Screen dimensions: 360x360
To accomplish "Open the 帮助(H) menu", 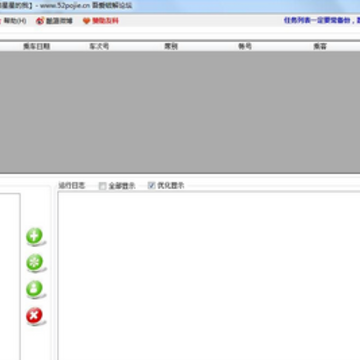I will [x=15, y=21].
